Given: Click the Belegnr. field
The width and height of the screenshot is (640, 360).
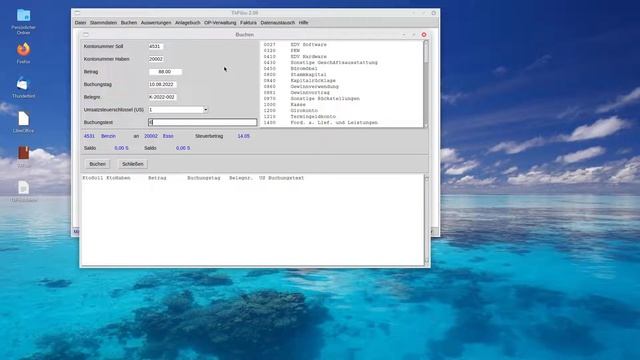Looking at the screenshot, I should pyautogui.click(x=162, y=97).
